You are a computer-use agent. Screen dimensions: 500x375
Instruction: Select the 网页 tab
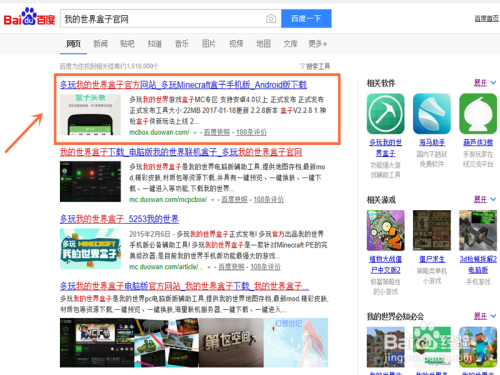73,43
